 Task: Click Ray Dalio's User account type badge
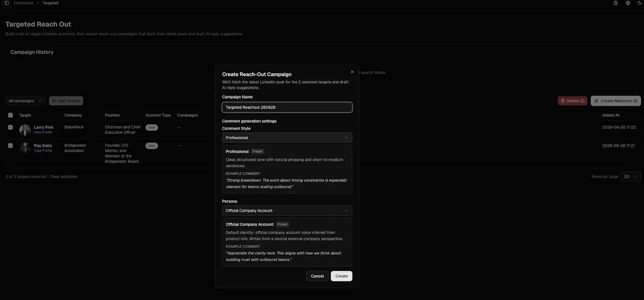pos(152,146)
